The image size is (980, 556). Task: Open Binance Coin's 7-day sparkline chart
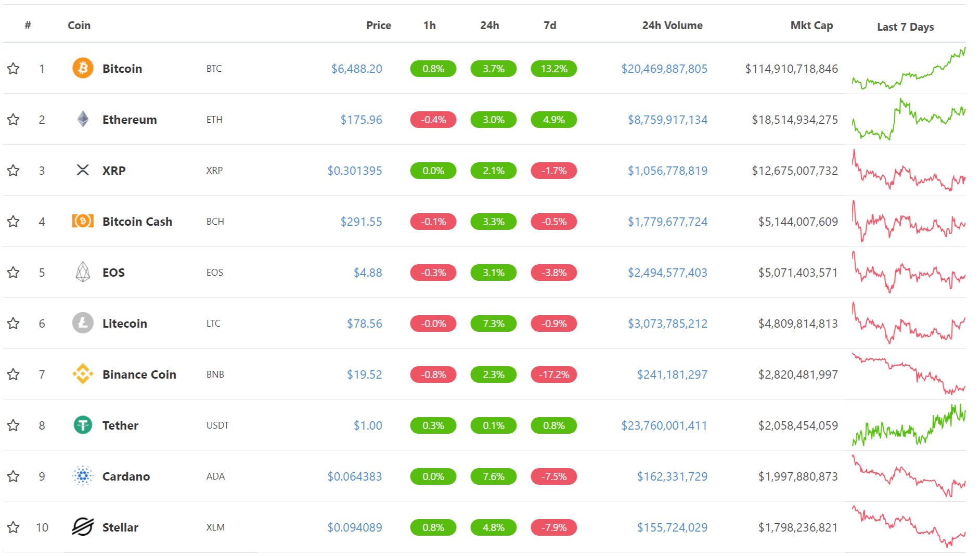click(x=909, y=374)
